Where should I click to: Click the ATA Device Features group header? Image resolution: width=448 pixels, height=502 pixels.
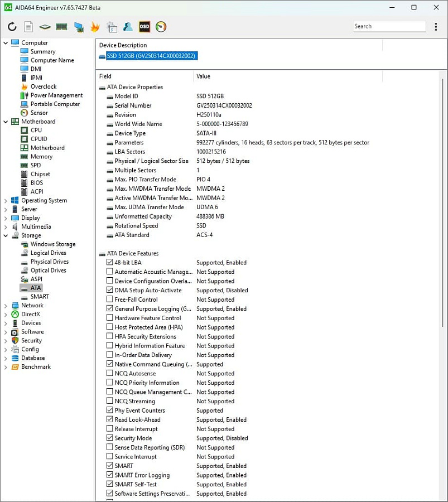[133, 253]
